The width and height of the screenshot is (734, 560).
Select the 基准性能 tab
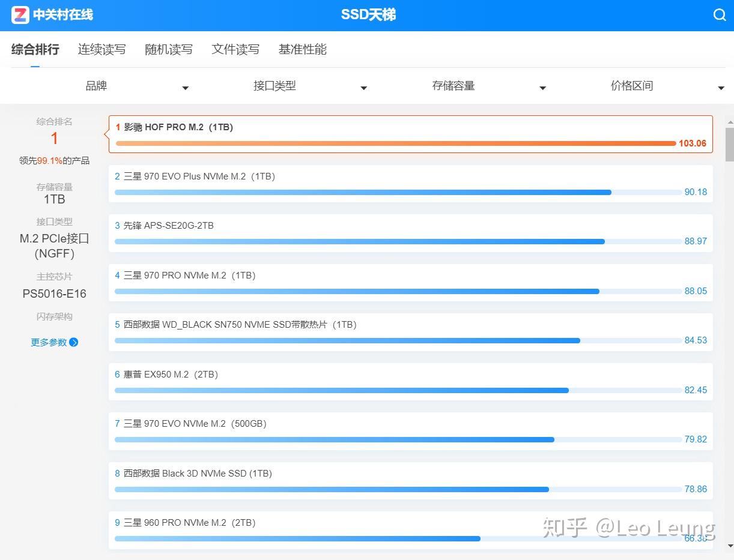coord(303,49)
